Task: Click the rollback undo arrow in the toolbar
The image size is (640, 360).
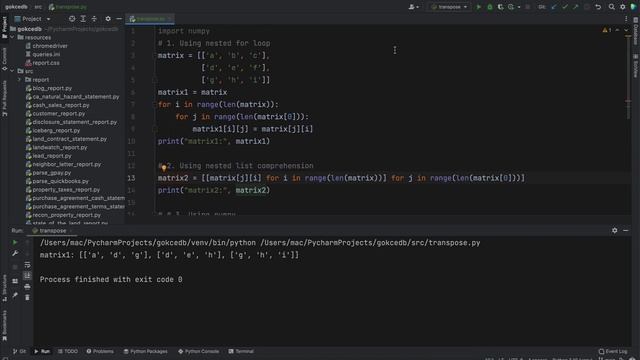Action: (598, 7)
